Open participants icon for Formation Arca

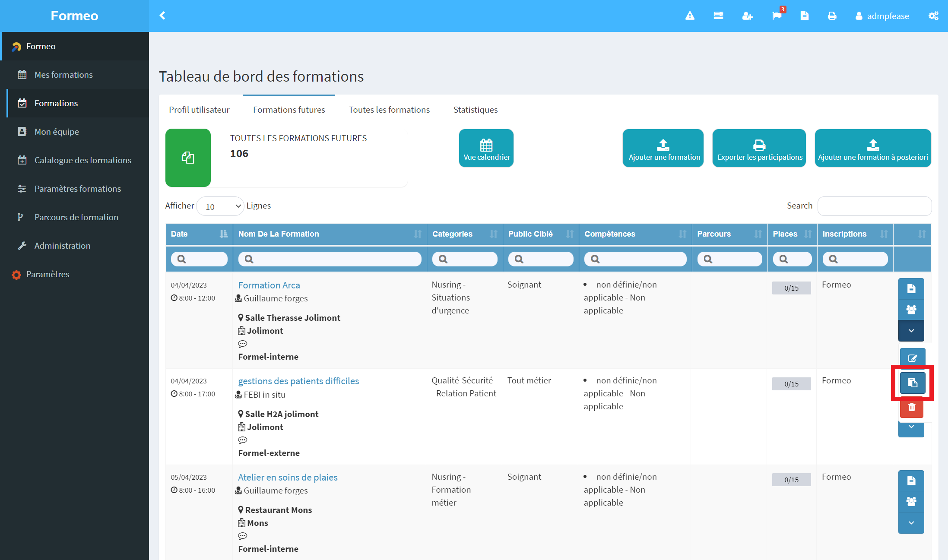[911, 310]
